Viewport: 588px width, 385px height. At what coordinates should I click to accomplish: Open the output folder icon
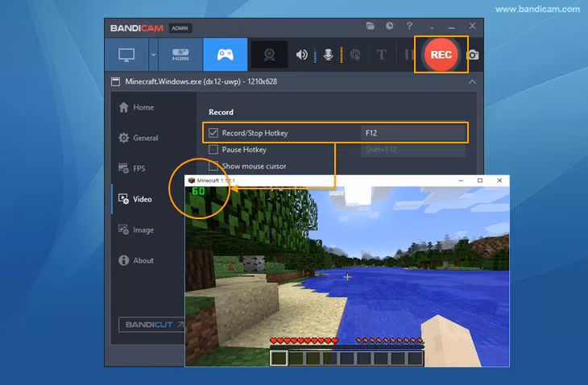point(371,26)
